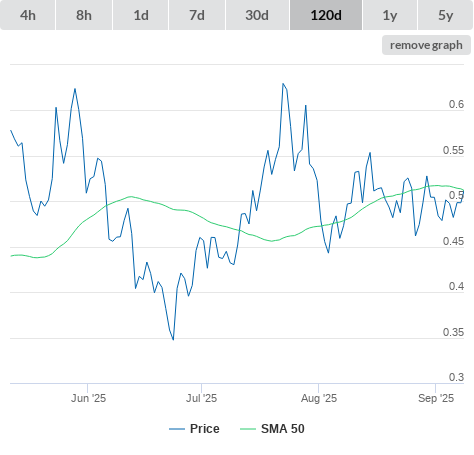Click the Sep '25 axis label
The height and width of the screenshot is (455, 474).
point(436,398)
